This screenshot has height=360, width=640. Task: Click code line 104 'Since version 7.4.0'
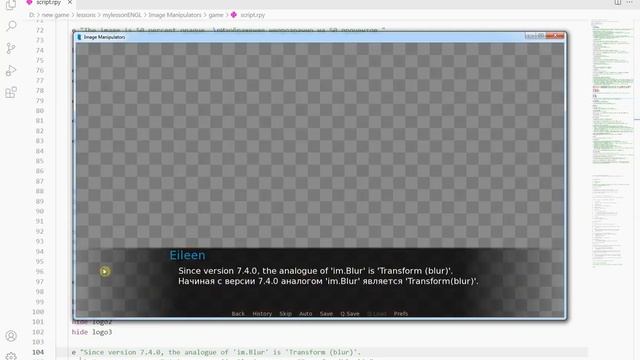tap(216, 352)
